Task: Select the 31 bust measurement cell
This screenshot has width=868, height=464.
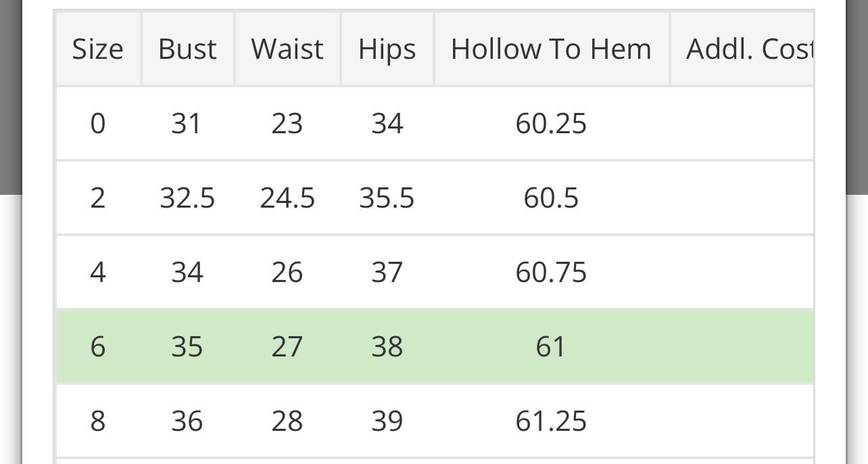Action: 187,123
